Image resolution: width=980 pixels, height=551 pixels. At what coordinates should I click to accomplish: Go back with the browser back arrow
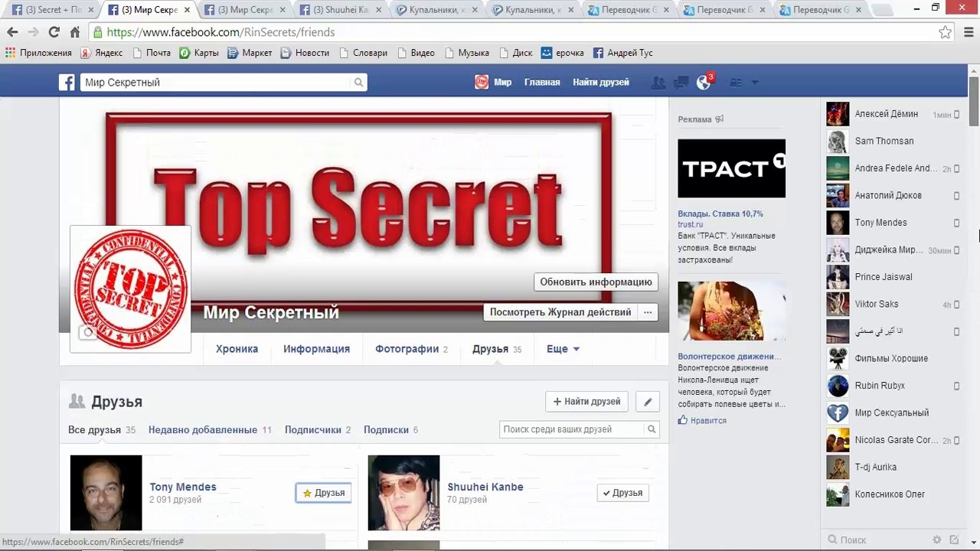coord(12,32)
